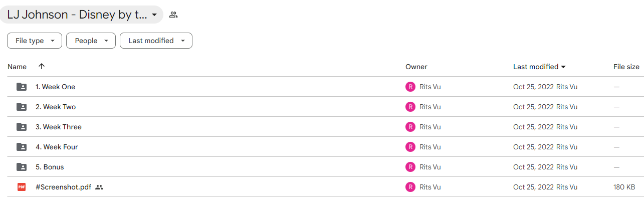Click the shared folder icon for 5. Bonus

pos(22,167)
